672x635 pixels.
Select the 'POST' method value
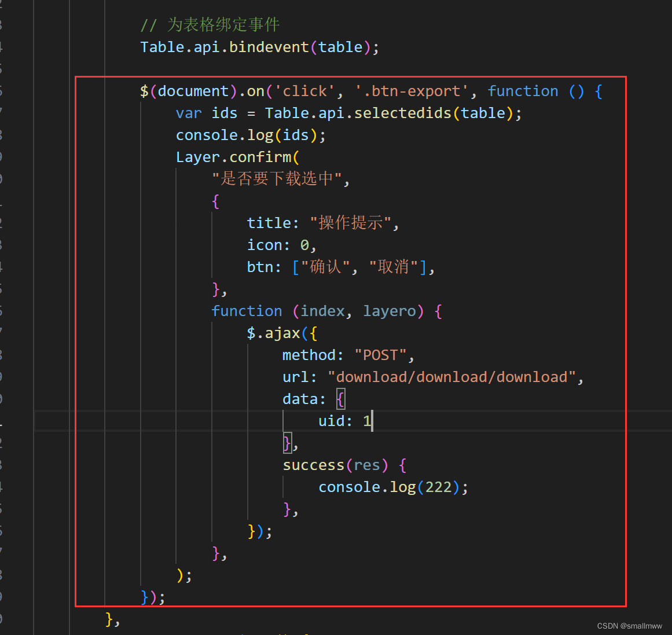[x=381, y=354]
